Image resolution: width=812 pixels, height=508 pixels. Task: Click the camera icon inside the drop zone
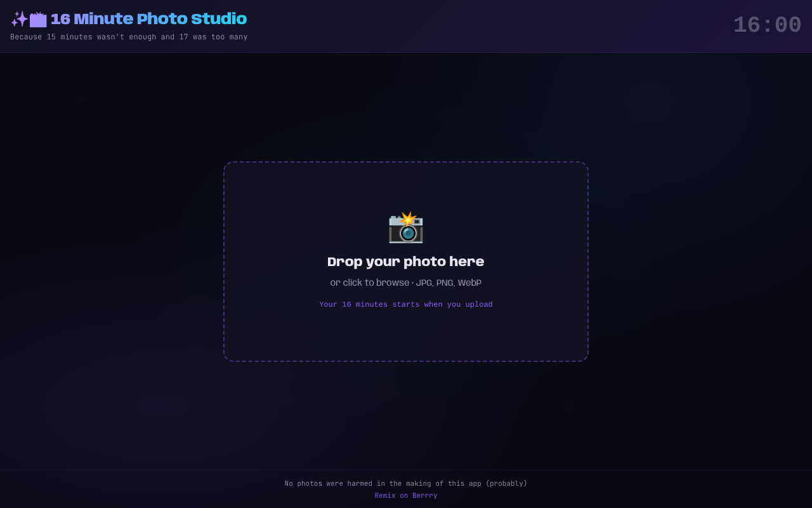pos(405,230)
